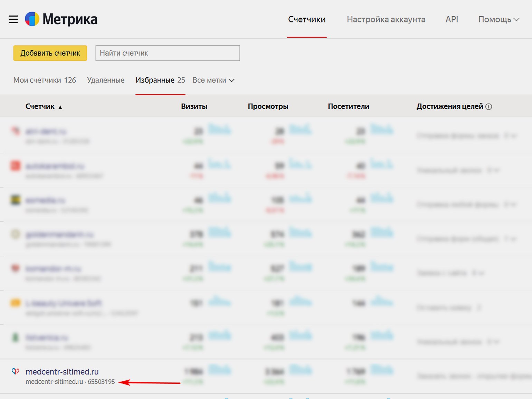Image resolution: width=532 pixels, height=399 pixels.
Task: Expand the Все метки dropdown
Action: click(213, 80)
